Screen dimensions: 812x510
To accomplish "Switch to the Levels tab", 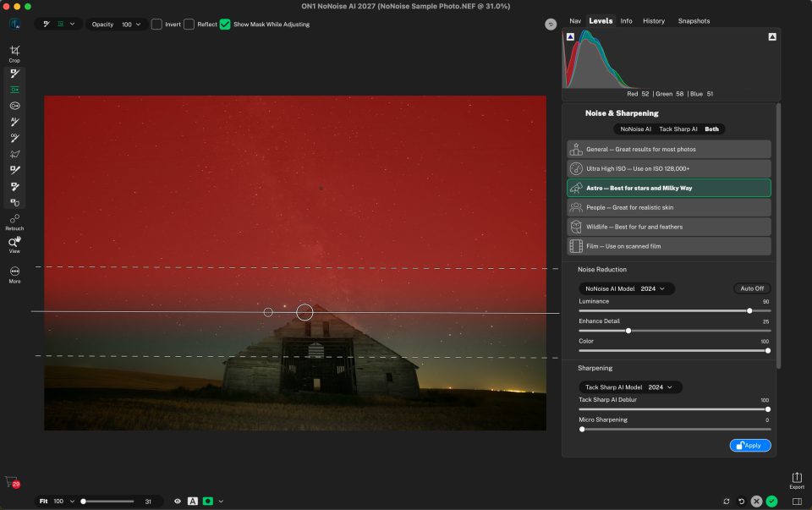I will pyautogui.click(x=601, y=21).
